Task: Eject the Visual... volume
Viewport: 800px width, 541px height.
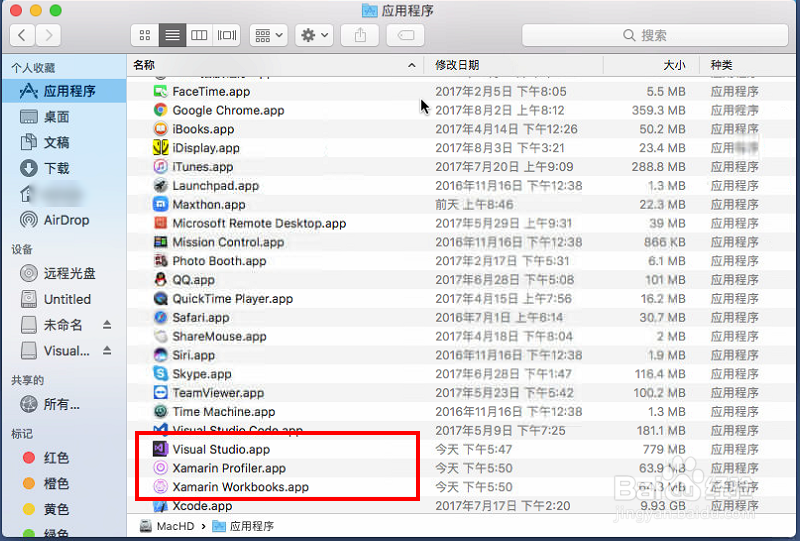Action: point(107,351)
